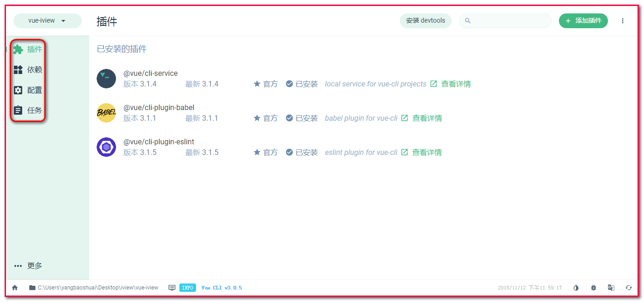Click the bug report icon
The width and height of the screenshot is (644, 302).
point(594,288)
